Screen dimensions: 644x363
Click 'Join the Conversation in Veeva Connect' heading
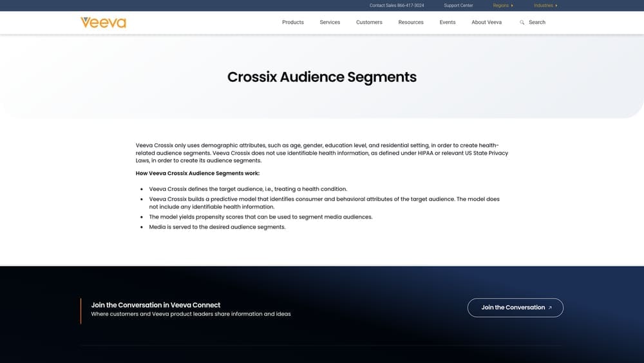pos(156,305)
